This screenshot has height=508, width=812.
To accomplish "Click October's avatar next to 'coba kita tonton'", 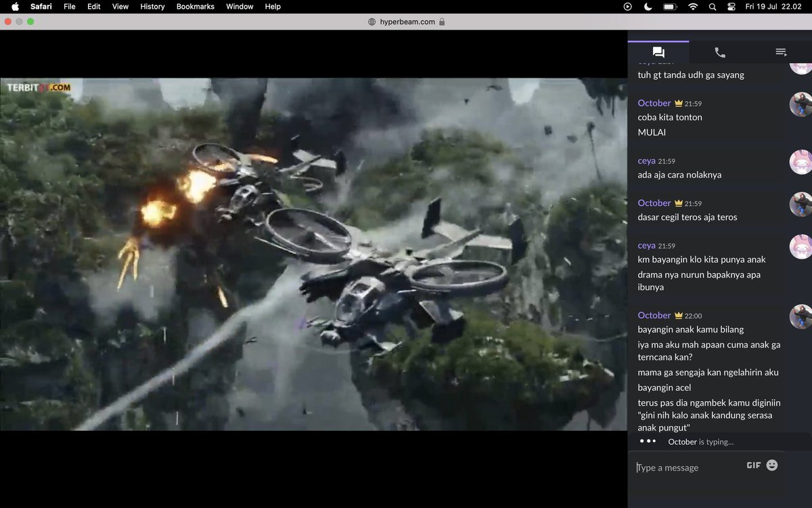I will pos(800,105).
